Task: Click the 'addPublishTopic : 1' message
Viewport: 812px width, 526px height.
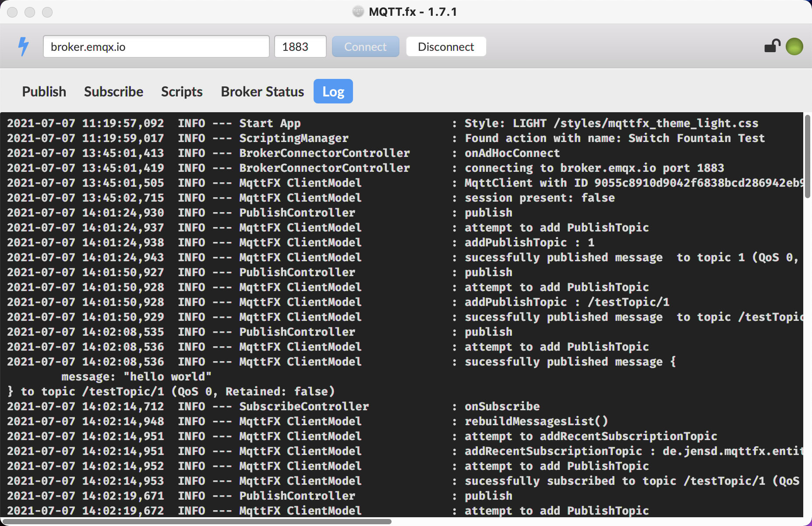Action: [530, 242]
